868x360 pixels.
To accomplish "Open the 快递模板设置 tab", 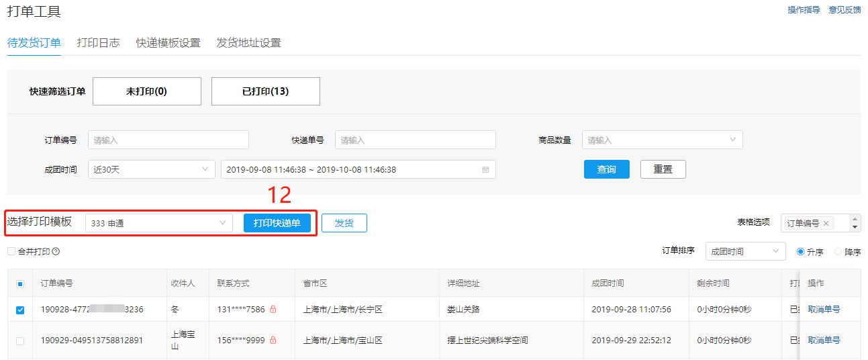I will [x=168, y=43].
